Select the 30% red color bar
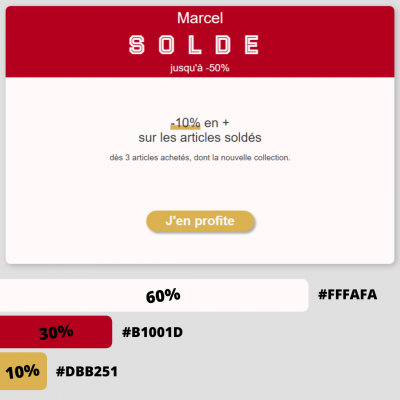The width and height of the screenshot is (400, 400). pyautogui.click(x=56, y=332)
